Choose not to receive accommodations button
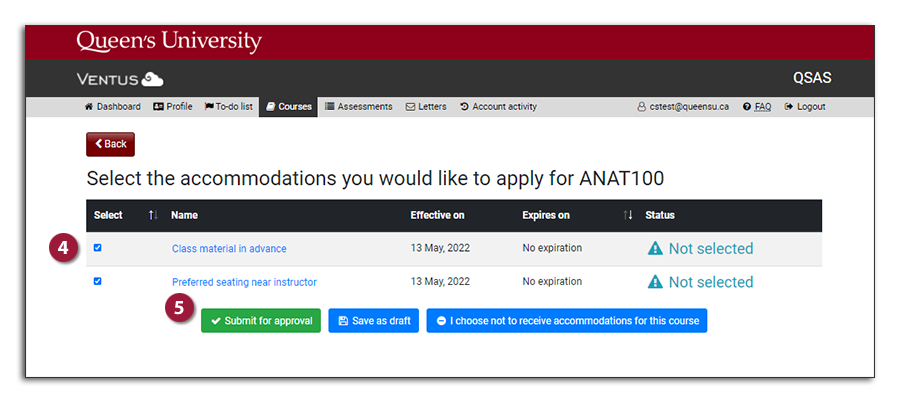 [x=566, y=321]
